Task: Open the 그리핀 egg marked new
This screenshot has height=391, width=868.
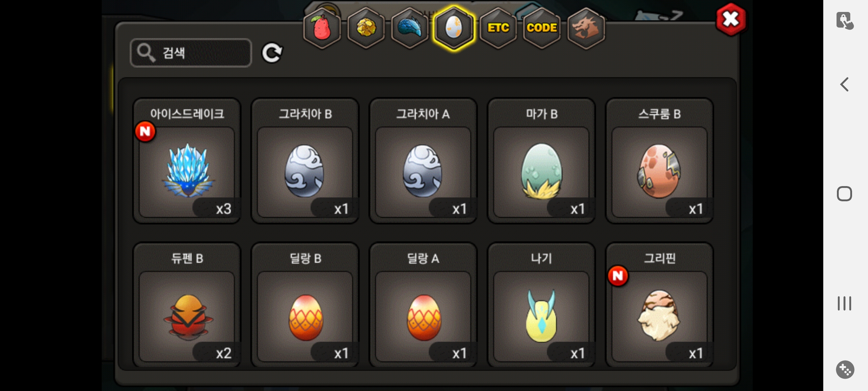Action: tap(659, 305)
